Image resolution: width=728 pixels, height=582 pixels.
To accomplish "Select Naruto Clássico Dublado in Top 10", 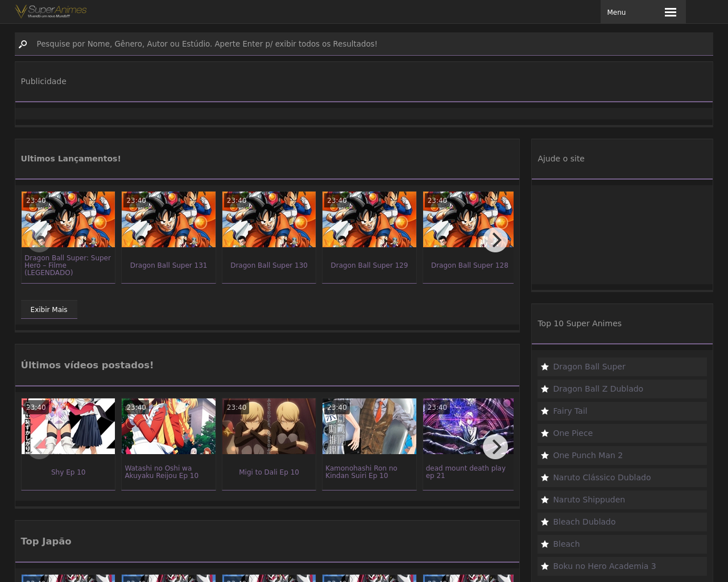I will [622, 477].
